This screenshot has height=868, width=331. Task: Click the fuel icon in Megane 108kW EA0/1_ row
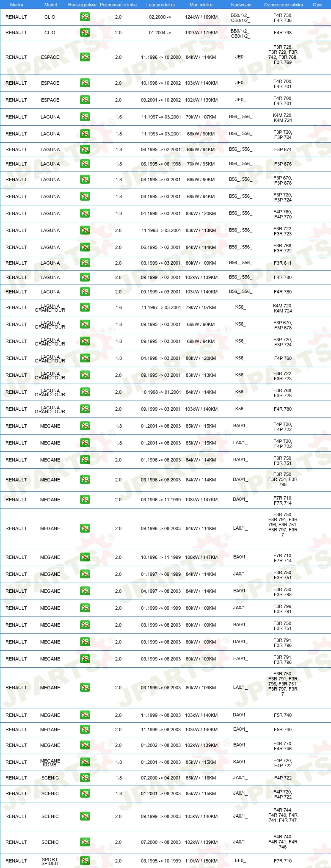[85, 557]
